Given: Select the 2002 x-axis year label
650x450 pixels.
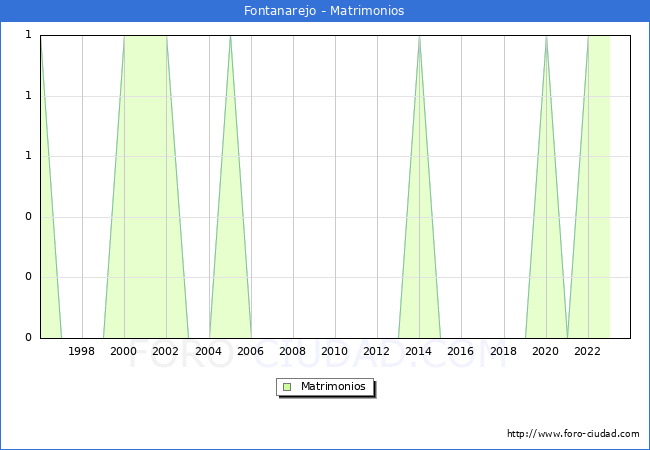Looking at the screenshot, I should click(x=166, y=351).
